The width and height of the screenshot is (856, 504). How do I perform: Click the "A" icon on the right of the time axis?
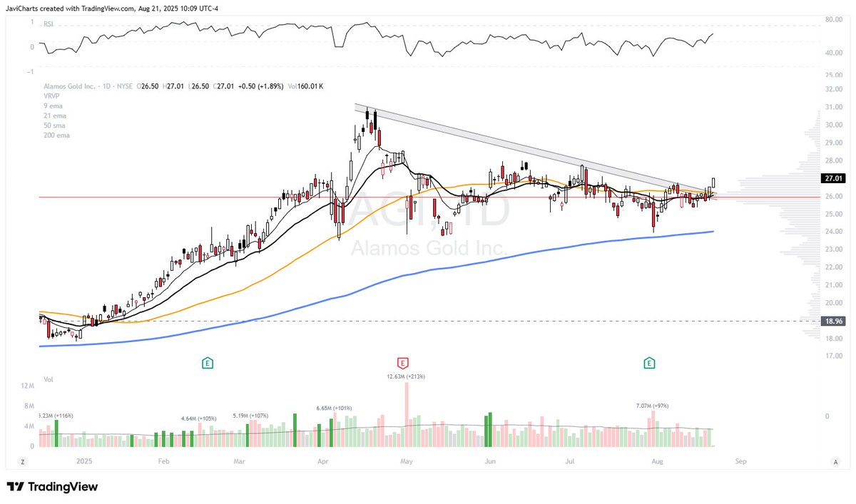(x=835, y=461)
